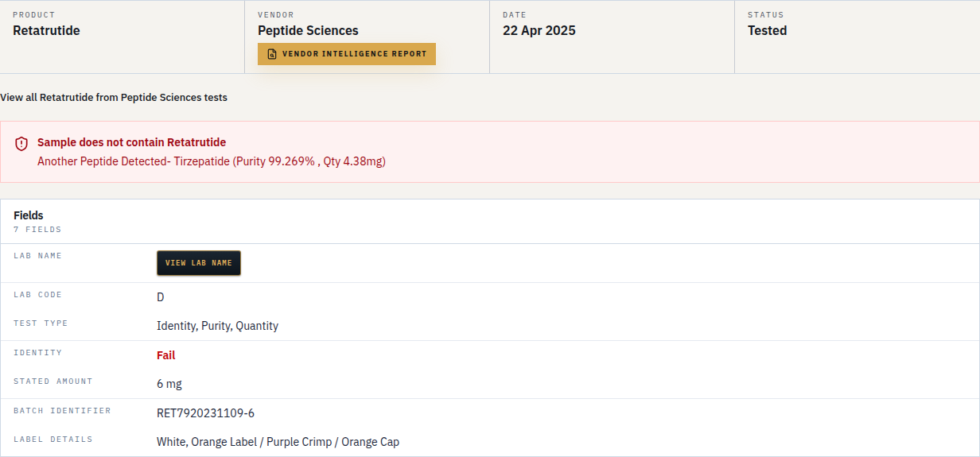This screenshot has width=980, height=457.
Task: Click the BATCH IDENTIFIER field label
Action: coord(62,411)
